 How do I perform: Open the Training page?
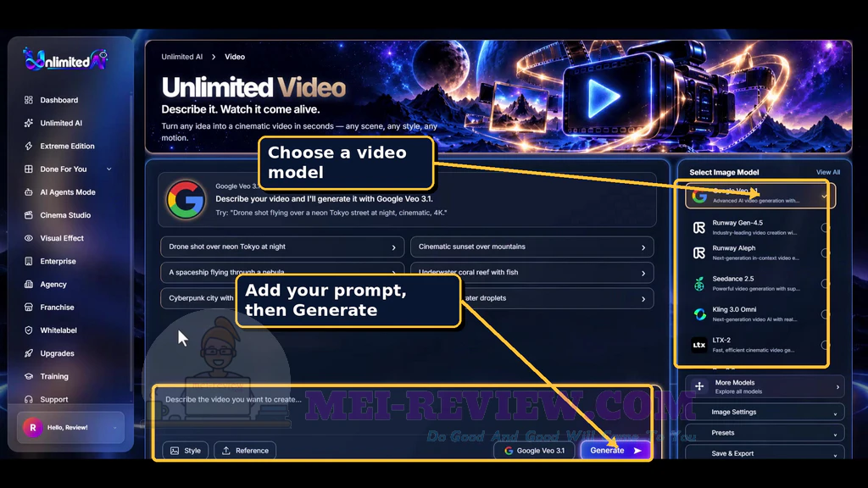point(54,376)
